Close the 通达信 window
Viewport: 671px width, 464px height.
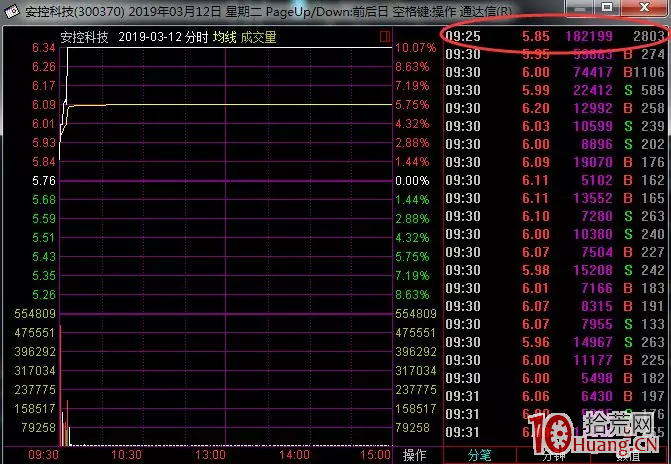pyautogui.click(x=644, y=7)
